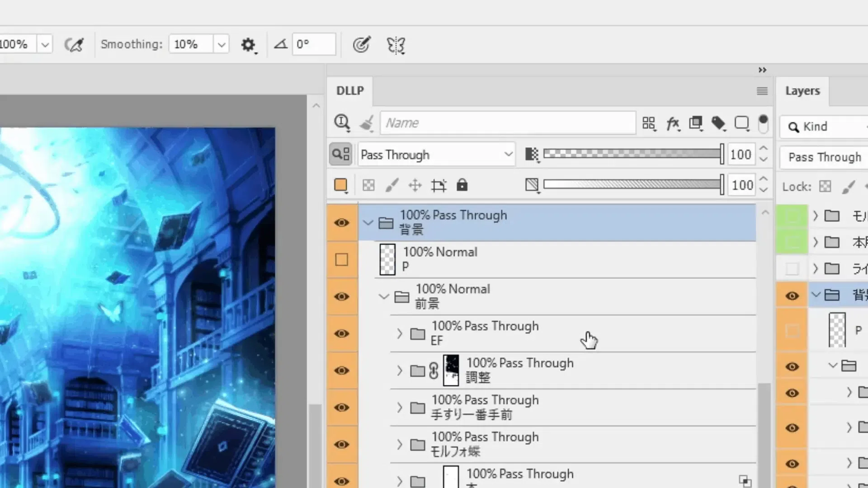Hide the 背景 group in DLLP

[342, 223]
